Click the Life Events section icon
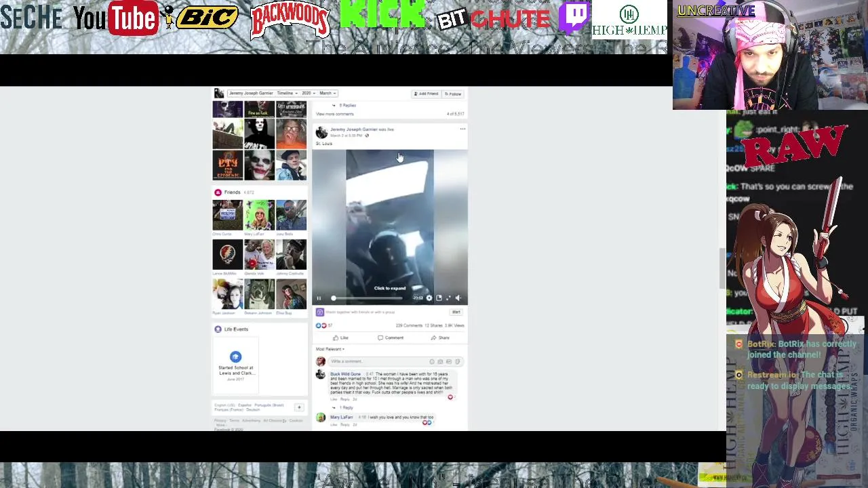Image resolution: width=868 pixels, height=488 pixels. point(218,329)
